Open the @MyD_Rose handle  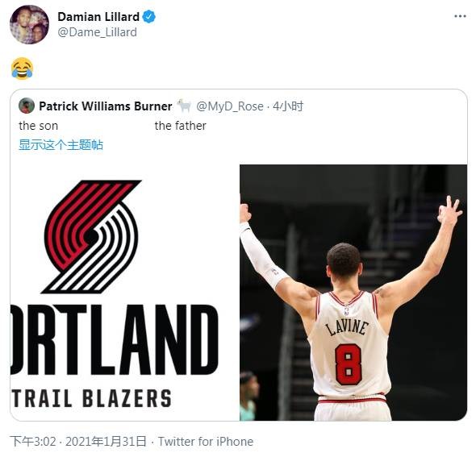pyautogui.click(x=230, y=106)
